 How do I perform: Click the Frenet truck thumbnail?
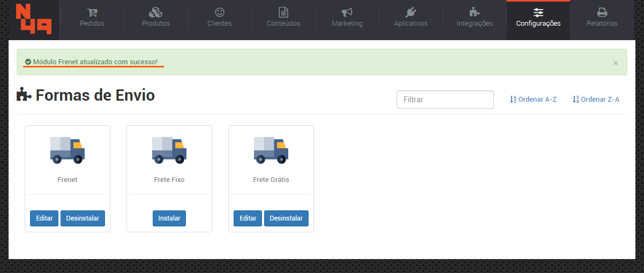(68, 149)
